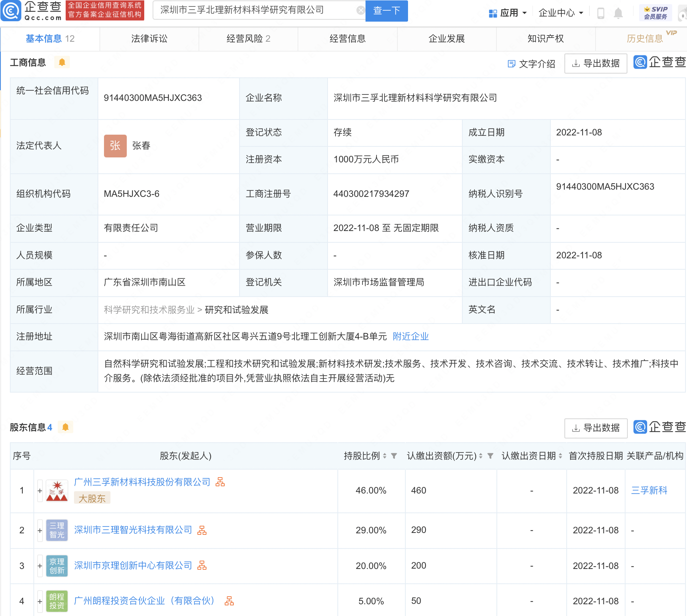Screen dimensions: 687x616
Task: Click the bell icon beside 股东信息
Action: pyautogui.click(x=65, y=427)
